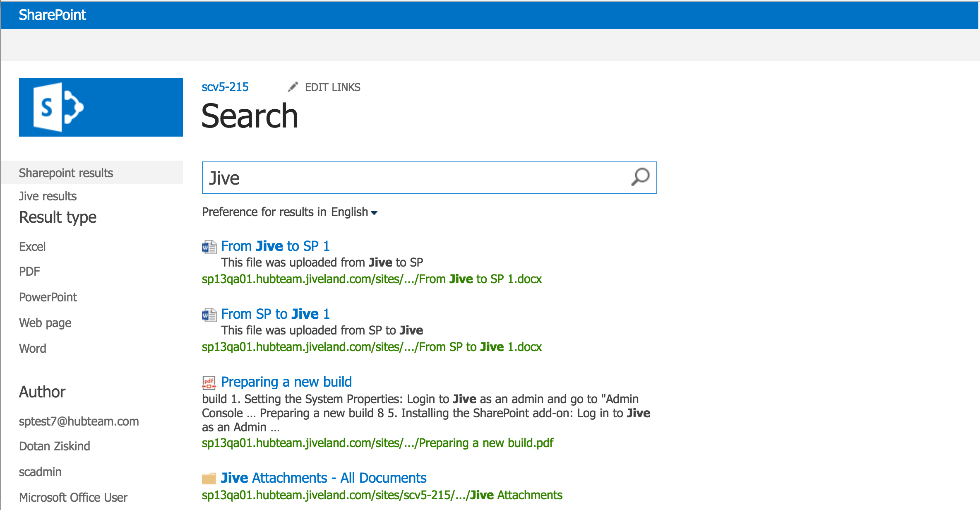The image size is (980, 510).
Task: Click the Preparing a new build summary text
Action: point(426,413)
